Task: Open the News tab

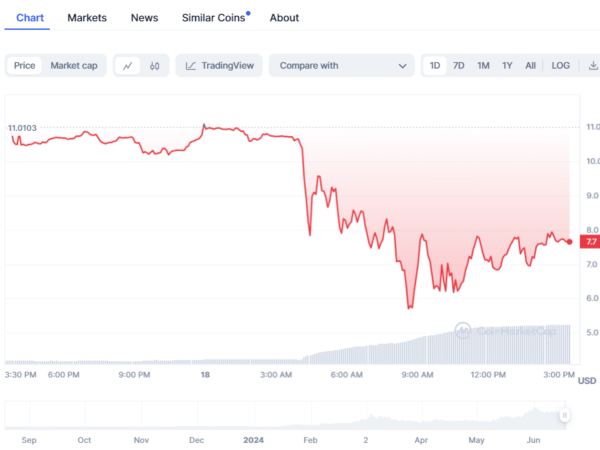Action: (x=144, y=18)
